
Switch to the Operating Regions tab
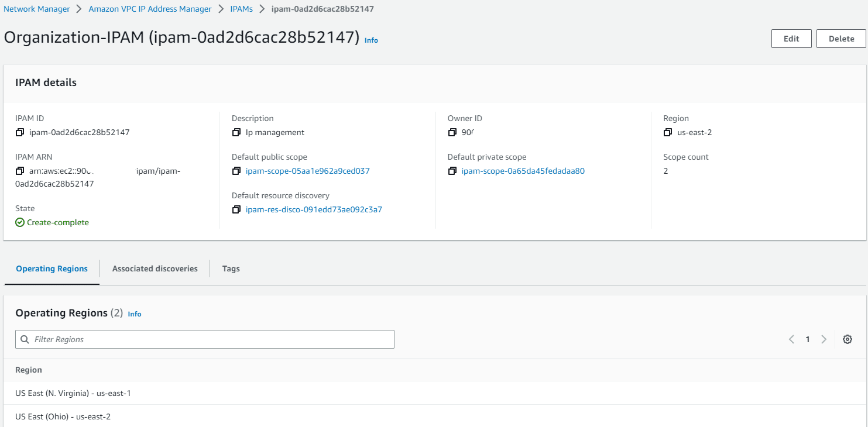click(x=52, y=268)
